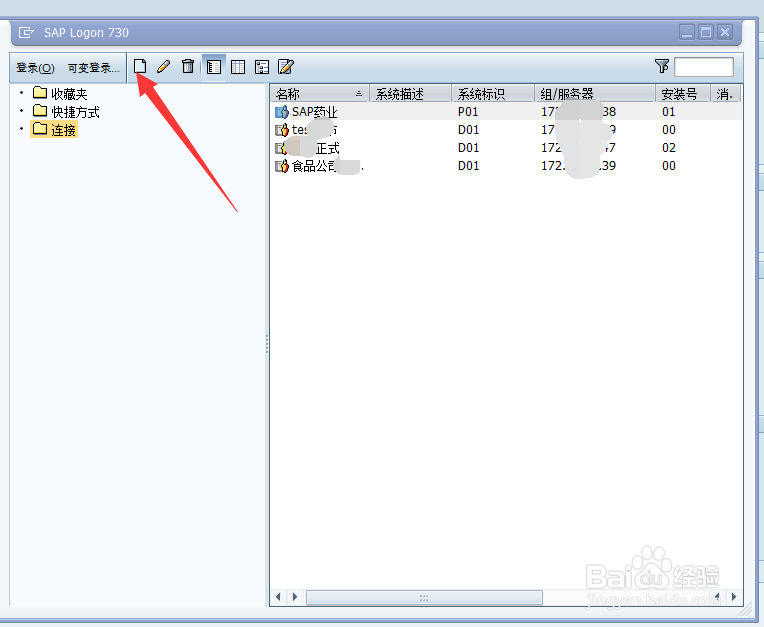Image resolution: width=764 pixels, height=627 pixels.
Task: Expand the 连接 tree node bullet
Action: [21, 129]
